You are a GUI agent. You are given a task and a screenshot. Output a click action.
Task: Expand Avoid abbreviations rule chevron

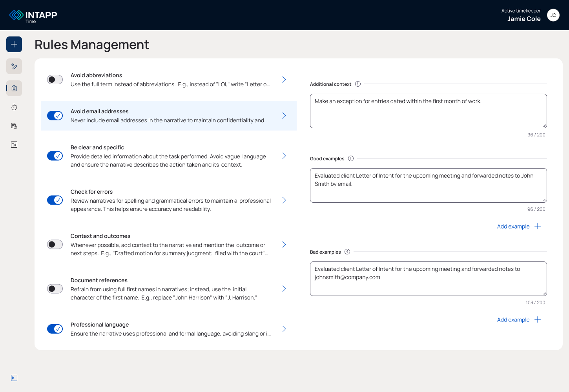pyautogui.click(x=284, y=80)
